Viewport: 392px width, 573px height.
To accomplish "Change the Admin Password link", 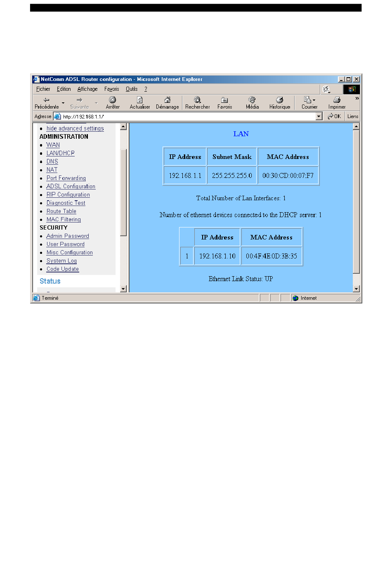I will tap(68, 236).
